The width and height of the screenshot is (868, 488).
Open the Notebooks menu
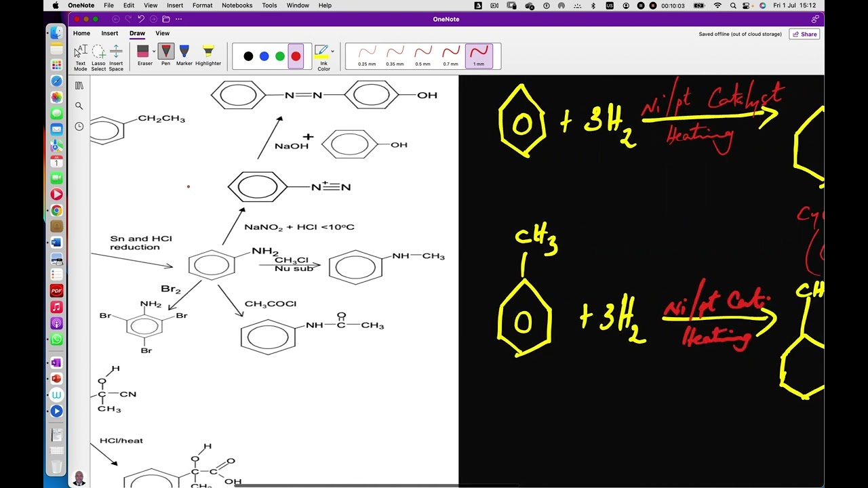237,5
